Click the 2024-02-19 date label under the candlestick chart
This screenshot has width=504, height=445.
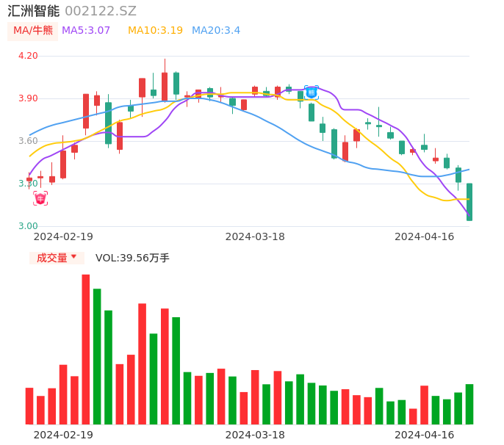(63, 236)
